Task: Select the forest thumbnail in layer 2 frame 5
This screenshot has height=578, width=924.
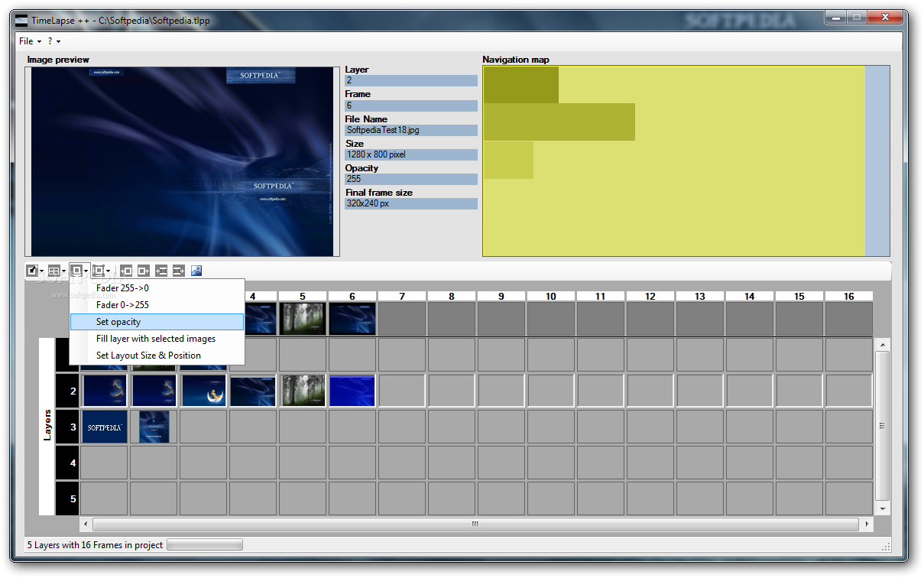Action: tap(303, 390)
